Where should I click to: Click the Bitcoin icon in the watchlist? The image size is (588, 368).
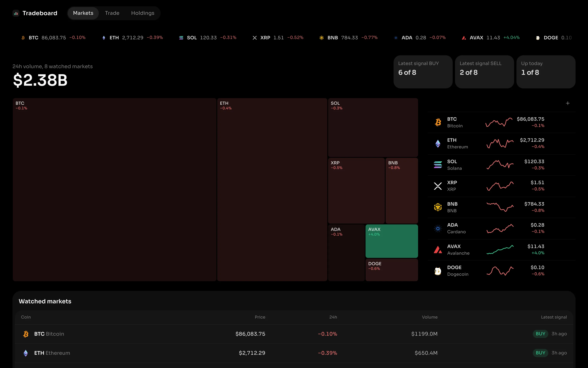438,122
